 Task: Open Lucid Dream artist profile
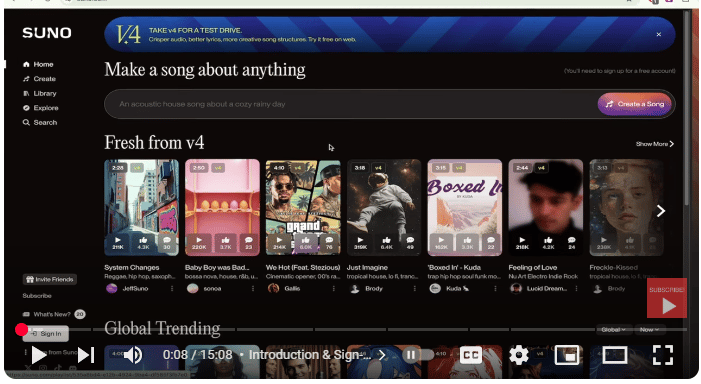point(539,289)
